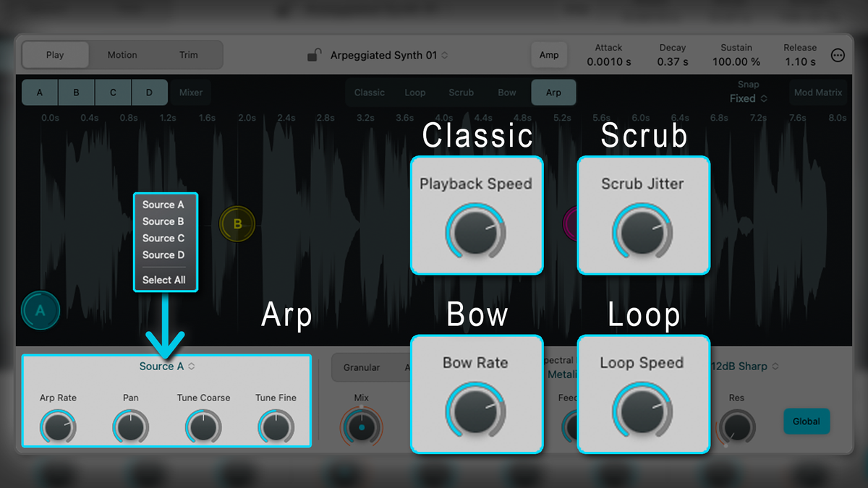The image size is (868, 488).
Task: Switch to the Motion tab
Action: [122, 54]
